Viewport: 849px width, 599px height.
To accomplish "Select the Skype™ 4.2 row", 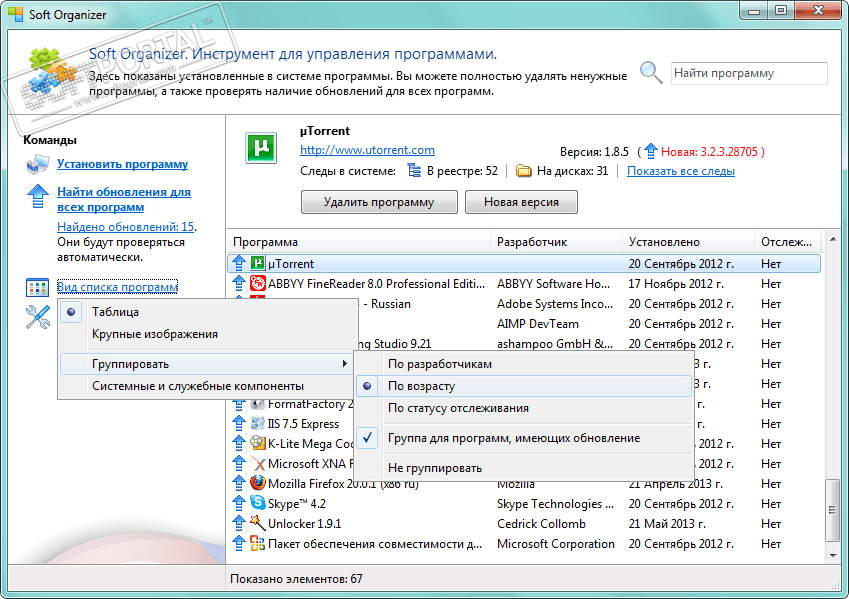I will coord(524,504).
